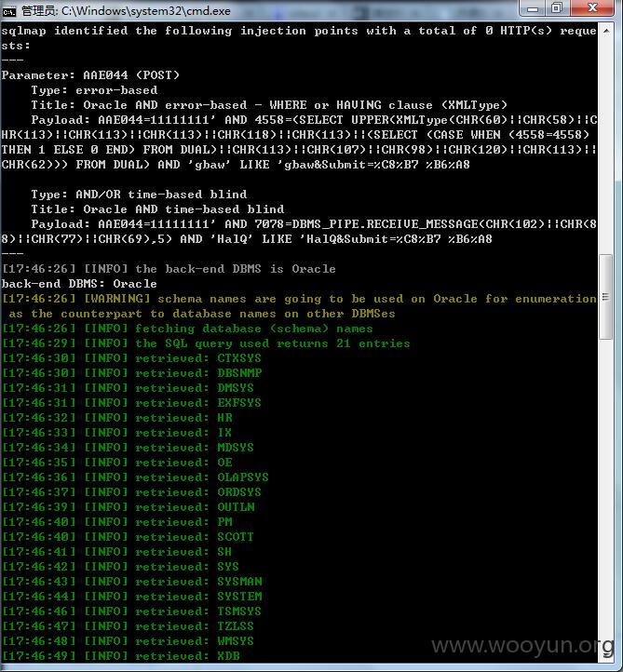
Task: Close the cmd.exe window
Action: pyautogui.click(x=593, y=8)
